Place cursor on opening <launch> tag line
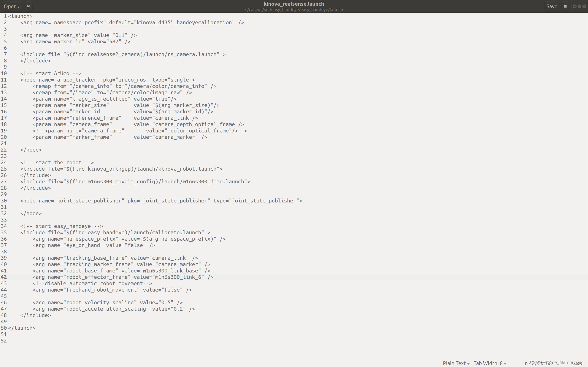Screen dimensions: 588x367 [x=20, y=16]
